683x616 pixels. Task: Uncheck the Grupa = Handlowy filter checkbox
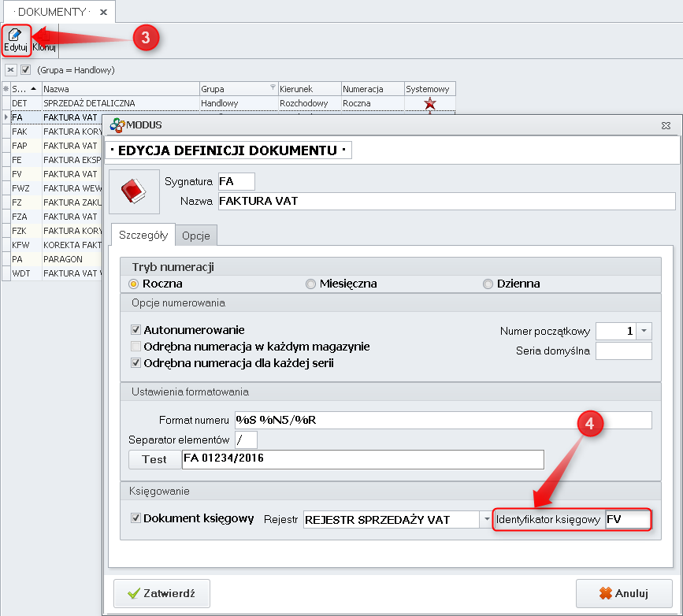point(25,70)
